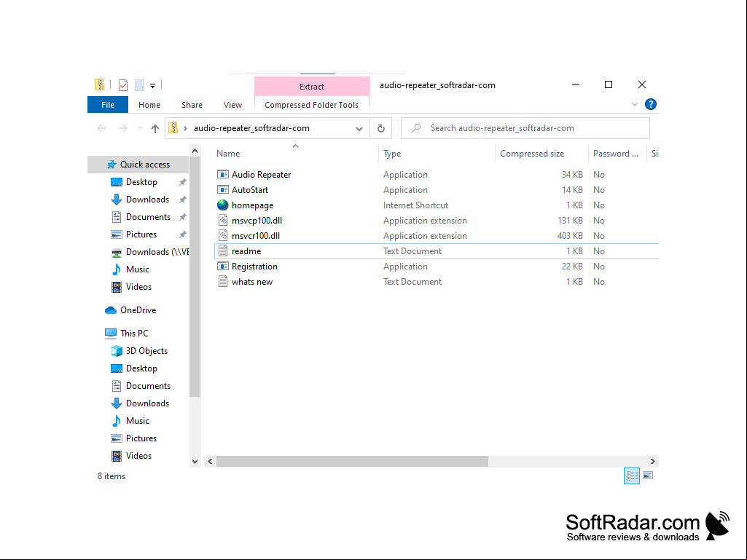Click the AutoStart application icon
This screenshot has width=747, height=560.
click(x=222, y=189)
